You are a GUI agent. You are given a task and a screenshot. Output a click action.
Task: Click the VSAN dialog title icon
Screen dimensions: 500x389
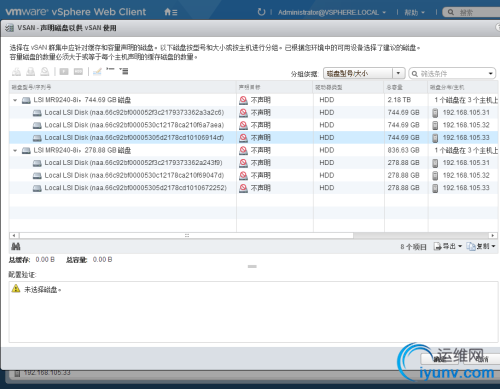coord(9,28)
